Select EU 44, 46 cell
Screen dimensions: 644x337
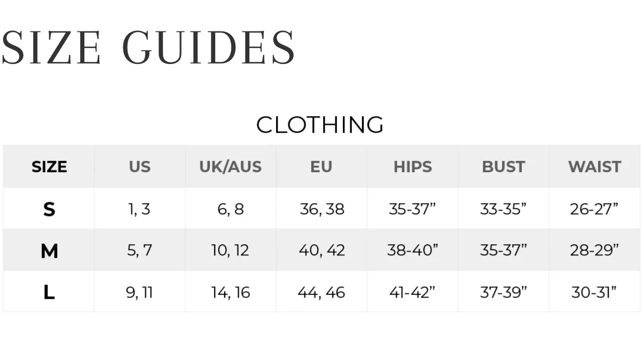(321, 292)
